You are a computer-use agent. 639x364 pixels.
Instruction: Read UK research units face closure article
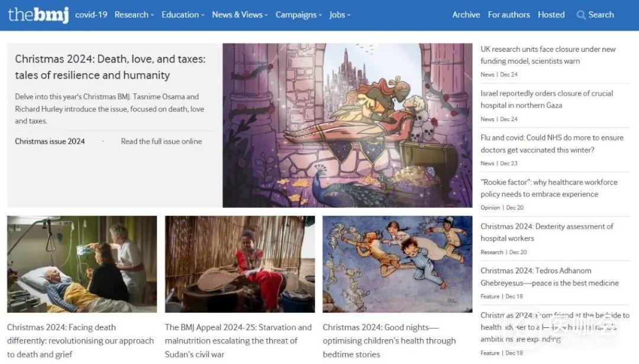pos(548,55)
